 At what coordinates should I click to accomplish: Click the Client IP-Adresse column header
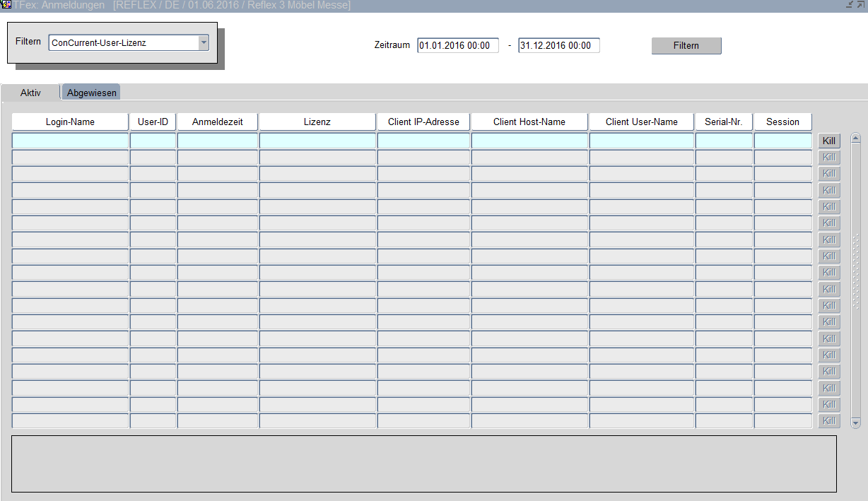coord(423,122)
